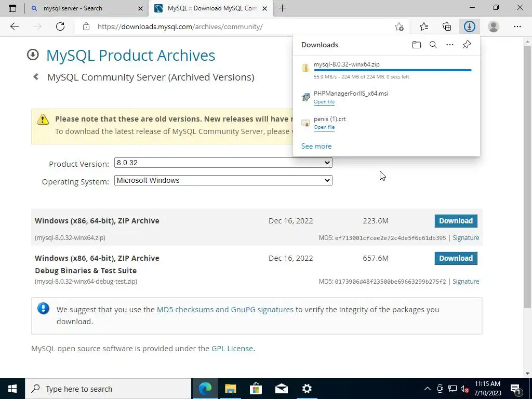Click See more in Downloads panel
The height and width of the screenshot is (399, 532).
[316, 146]
